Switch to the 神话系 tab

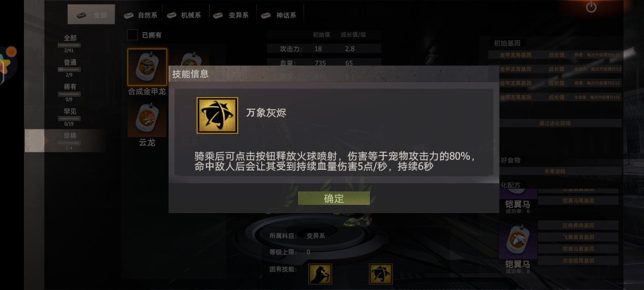tap(279, 15)
